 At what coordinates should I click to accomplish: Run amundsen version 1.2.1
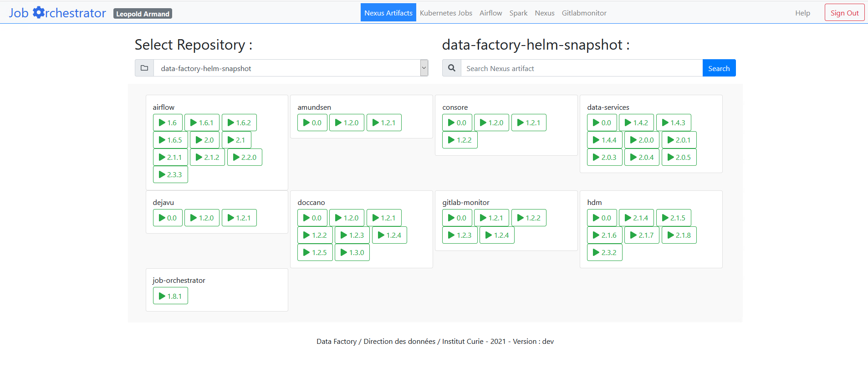coord(384,123)
